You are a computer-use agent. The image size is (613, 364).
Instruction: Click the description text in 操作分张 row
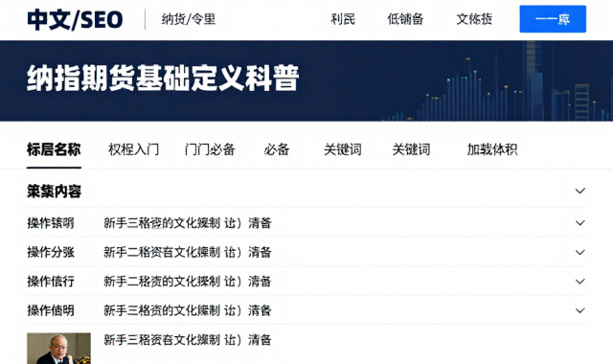(188, 252)
